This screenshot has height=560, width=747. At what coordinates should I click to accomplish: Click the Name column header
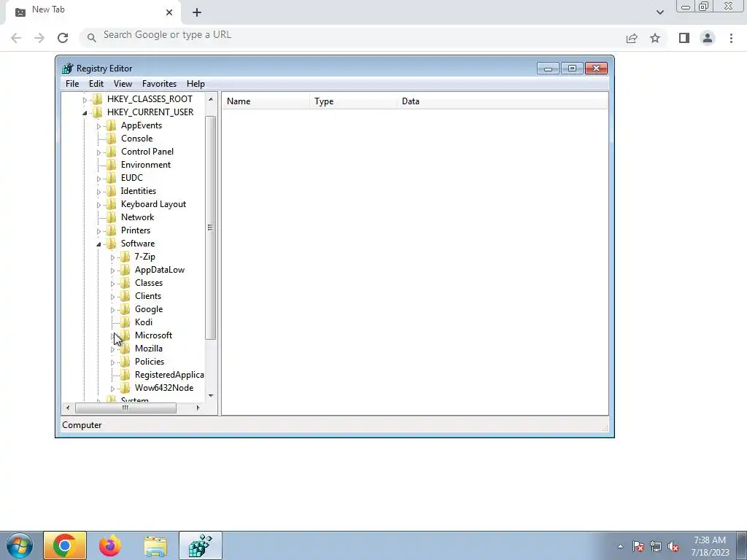[x=266, y=101]
